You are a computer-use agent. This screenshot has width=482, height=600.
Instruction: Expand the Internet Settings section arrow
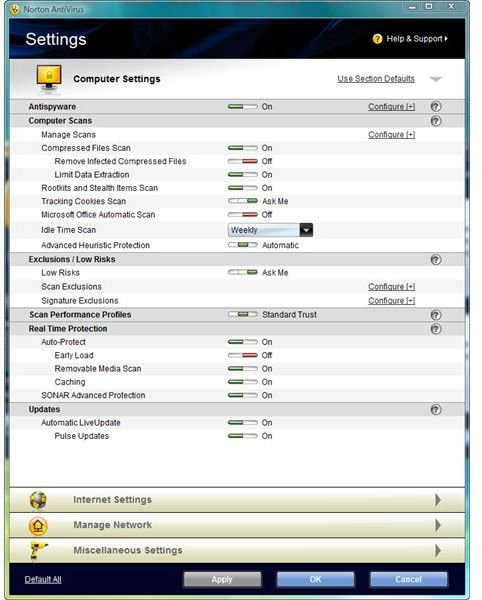[x=438, y=500]
